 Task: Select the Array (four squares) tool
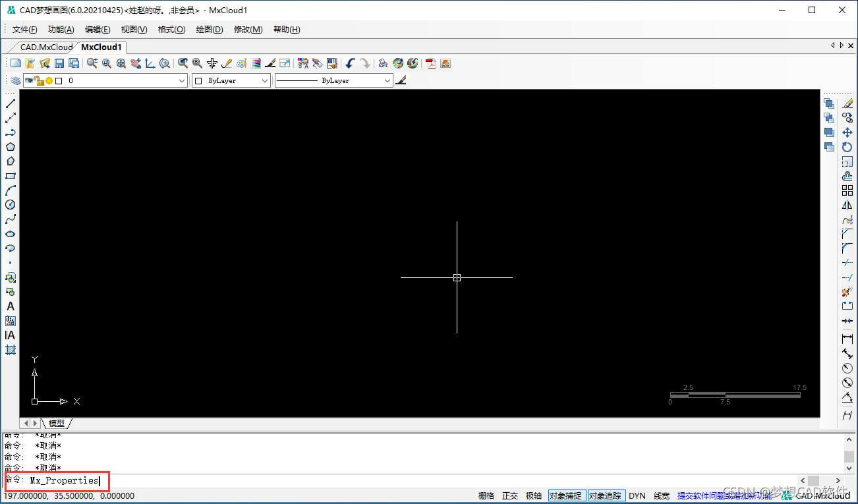(x=847, y=190)
